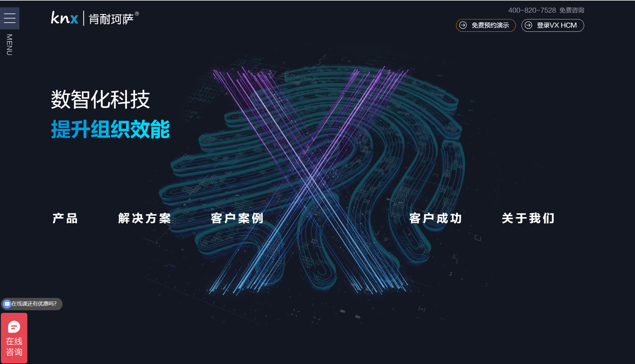635x364 pixels.
Task: Open the 客户案例 navigation menu
Action: point(236,218)
